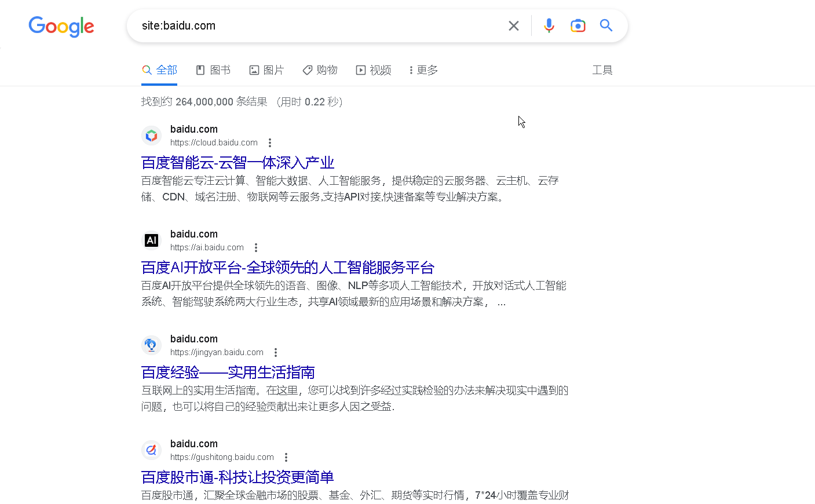Image resolution: width=815 pixels, height=504 pixels.
Task: Click the result count 找到约 264,000,000 条结果
Action: pyautogui.click(x=204, y=102)
